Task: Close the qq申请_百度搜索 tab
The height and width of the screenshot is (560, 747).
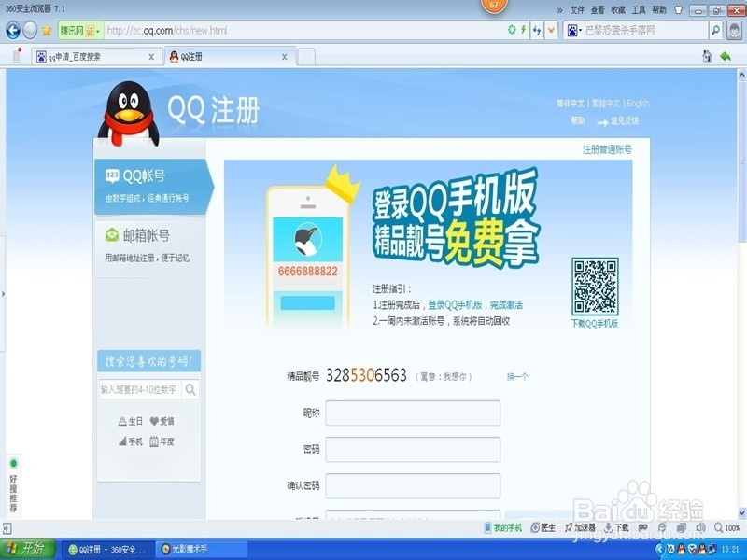Action: (x=151, y=57)
